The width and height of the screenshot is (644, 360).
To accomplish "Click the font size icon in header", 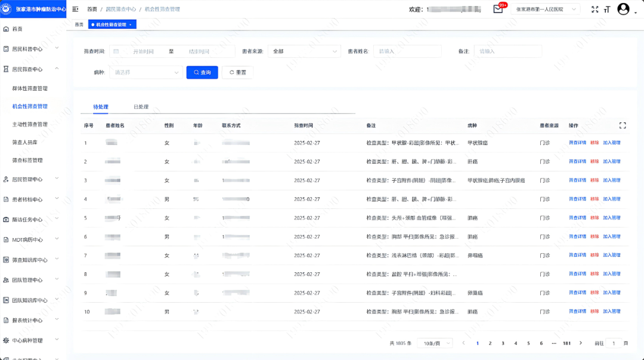I will (x=607, y=9).
